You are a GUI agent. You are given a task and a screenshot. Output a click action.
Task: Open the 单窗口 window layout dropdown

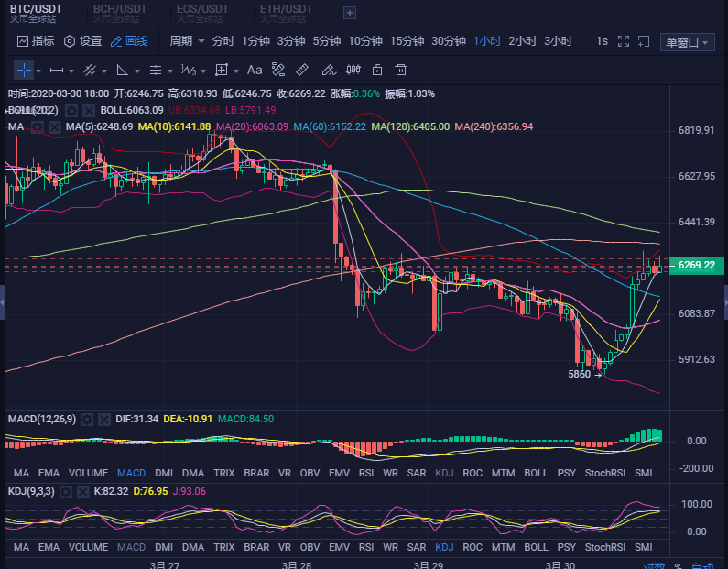[x=687, y=42]
